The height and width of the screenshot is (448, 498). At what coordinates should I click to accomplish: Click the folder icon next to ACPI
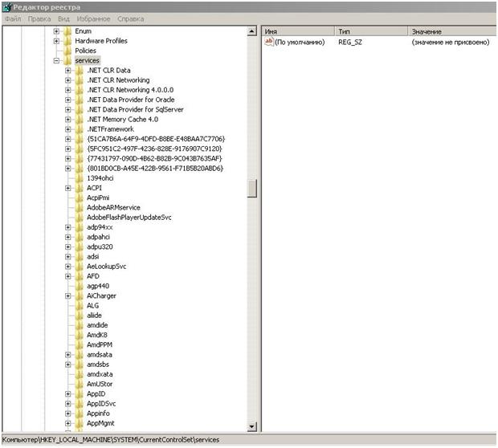coord(80,188)
